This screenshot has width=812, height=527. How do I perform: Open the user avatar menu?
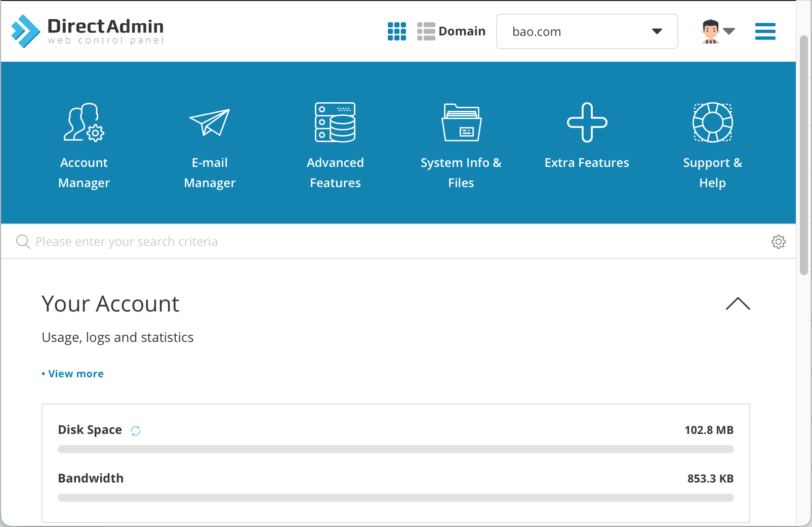[717, 31]
